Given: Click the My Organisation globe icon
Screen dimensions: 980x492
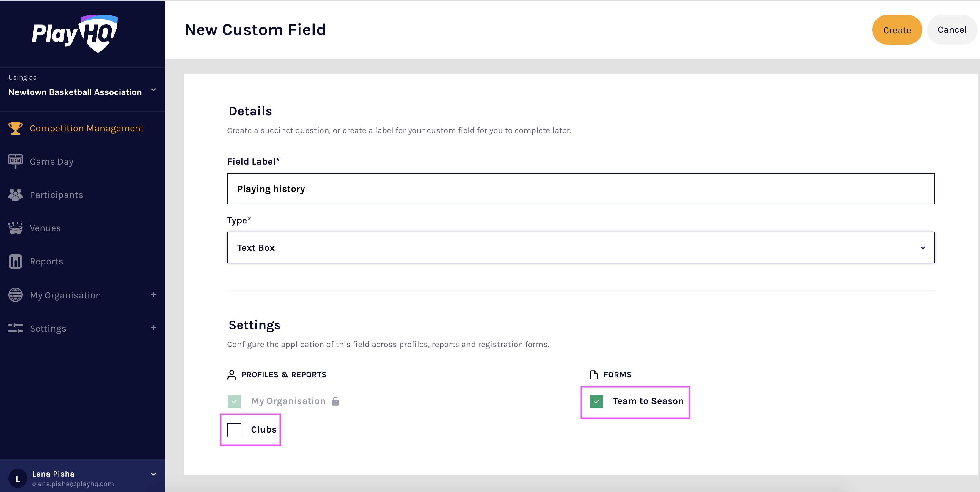Looking at the screenshot, I should (x=15, y=295).
